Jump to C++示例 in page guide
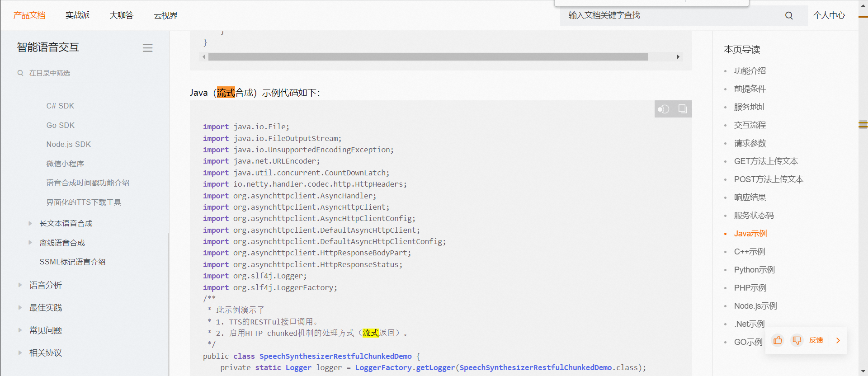The image size is (868, 376). tap(750, 252)
